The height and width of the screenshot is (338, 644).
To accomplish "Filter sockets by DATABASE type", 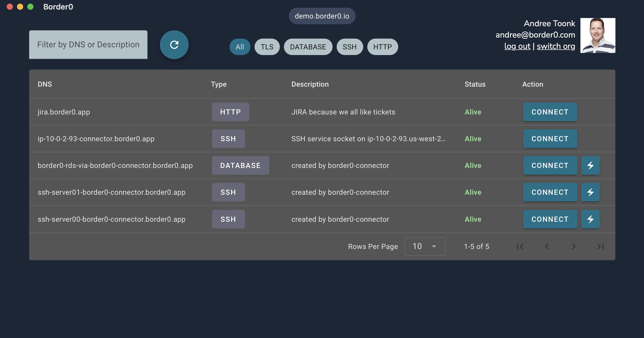I will pos(308,47).
